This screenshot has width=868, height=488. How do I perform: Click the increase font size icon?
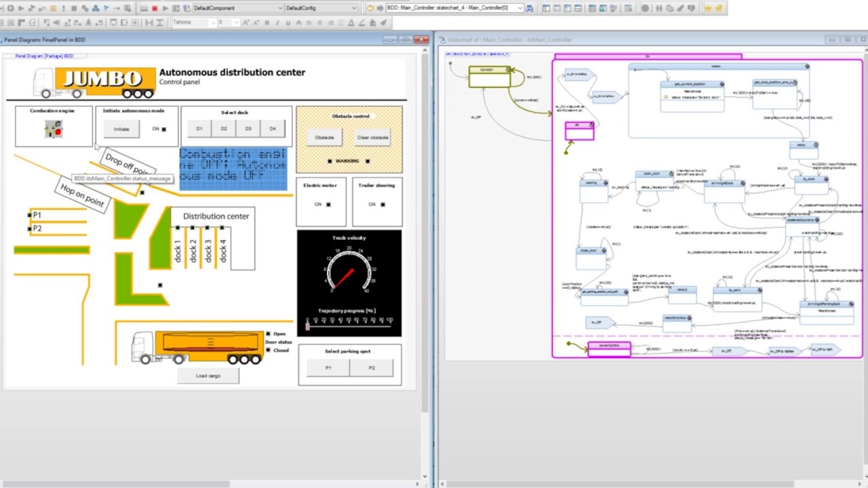click(245, 22)
